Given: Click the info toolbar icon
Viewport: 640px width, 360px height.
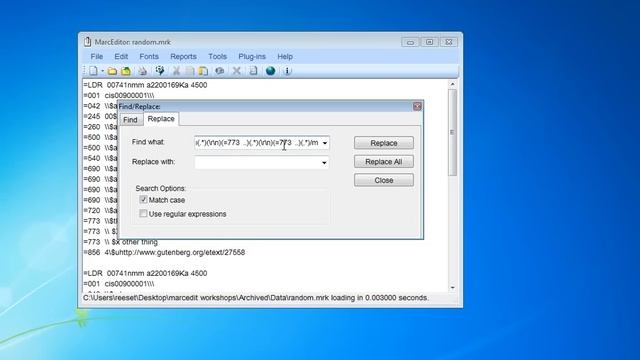Looking at the screenshot, I should pyautogui.click(x=287, y=71).
